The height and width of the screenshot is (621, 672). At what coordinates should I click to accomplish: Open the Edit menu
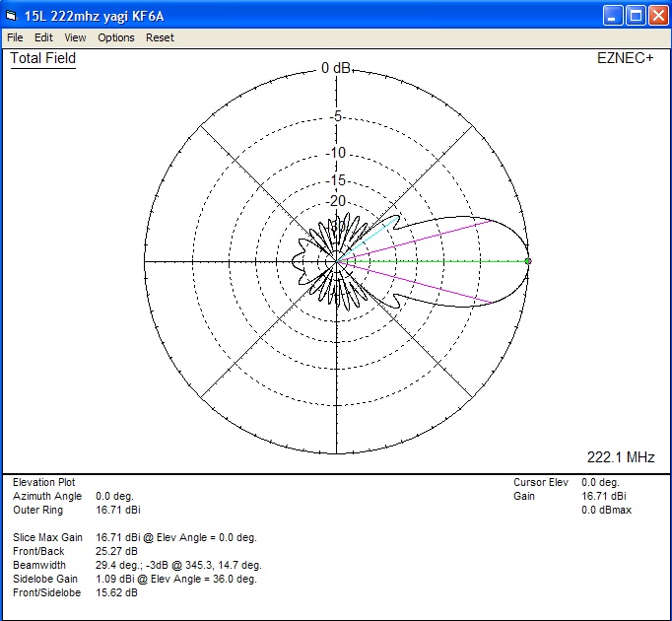pos(43,37)
